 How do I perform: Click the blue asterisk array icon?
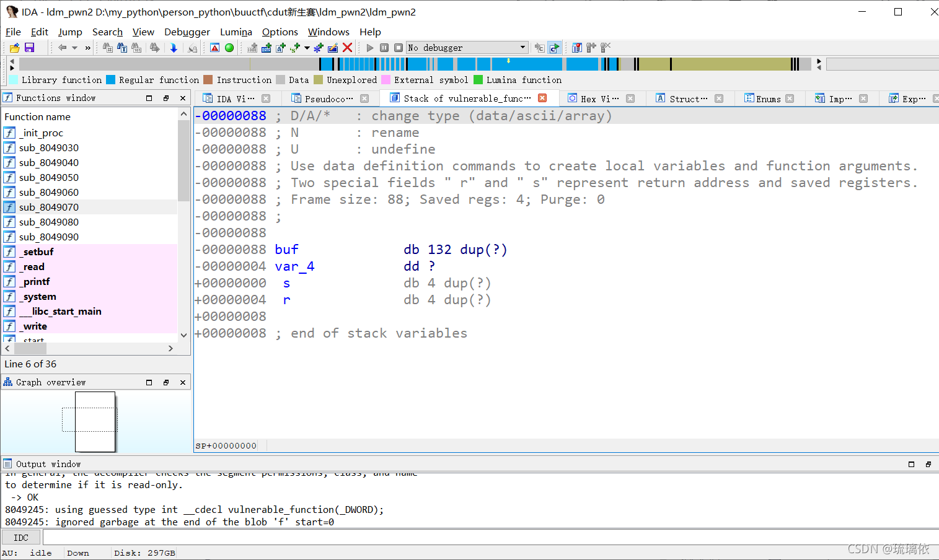[x=319, y=48]
